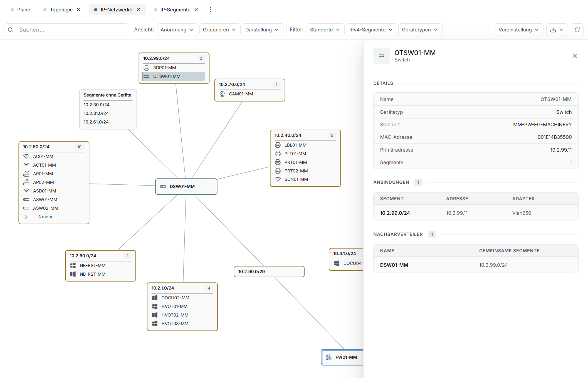The height and width of the screenshot is (378, 588).
Task: Open neighbor DSW01-MM in Nachbarverteiler table
Action: 394,265
